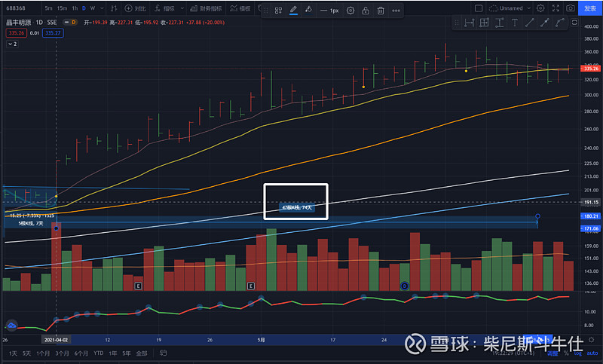The image size is (603, 364).
Task: Set range to 1个月
Action: [43, 353]
